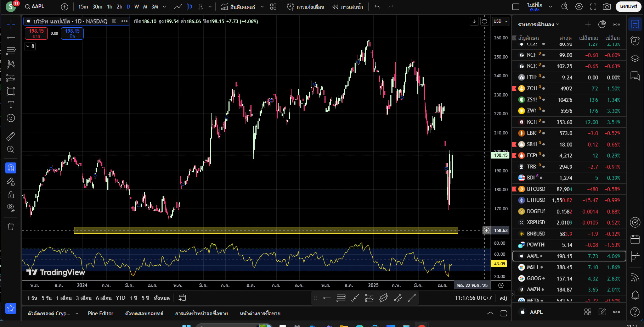The height and width of the screenshot is (327, 644).
Task: Open geometric shapes tool
Action: [11, 91]
